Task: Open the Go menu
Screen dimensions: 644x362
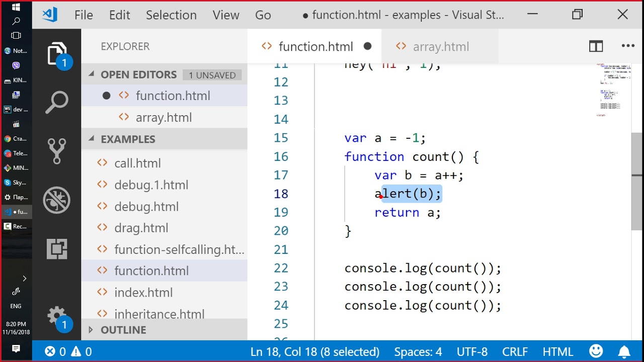Action: (x=263, y=15)
